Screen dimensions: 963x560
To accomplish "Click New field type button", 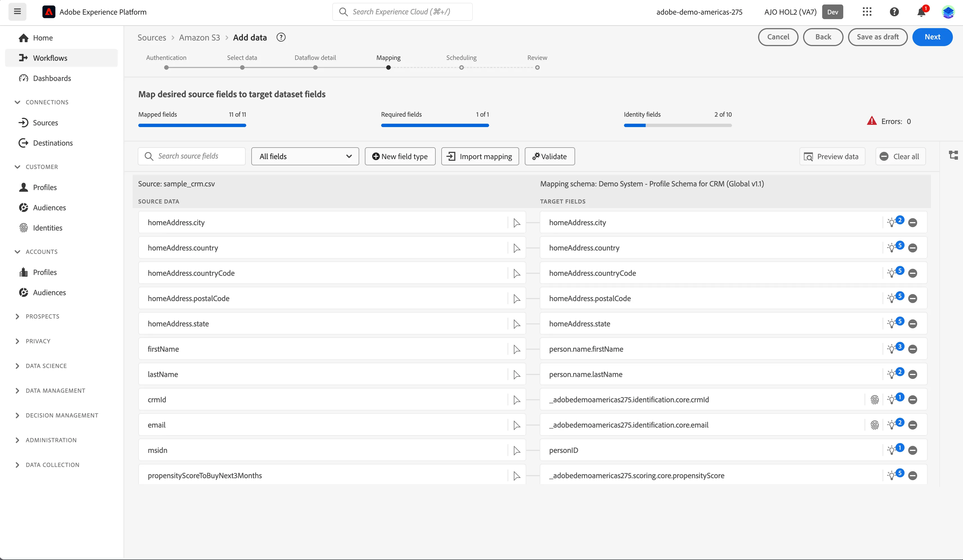I will (x=400, y=156).
